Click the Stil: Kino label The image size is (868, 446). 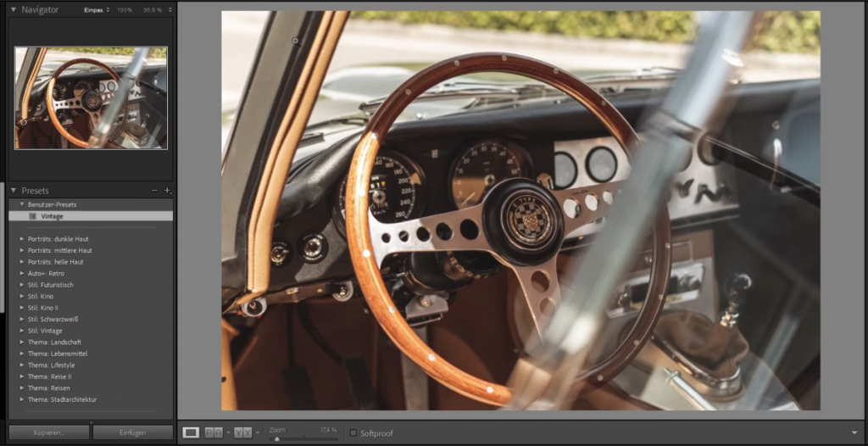click(41, 297)
